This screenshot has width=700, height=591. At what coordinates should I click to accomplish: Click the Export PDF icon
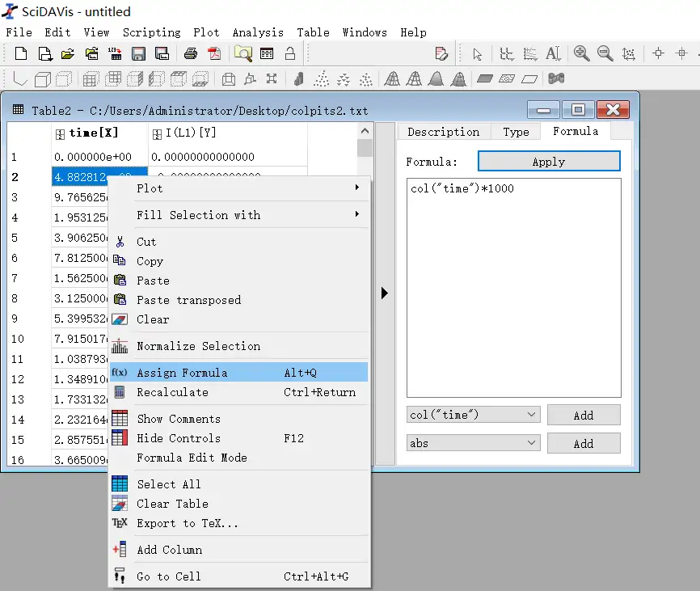click(214, 54)
